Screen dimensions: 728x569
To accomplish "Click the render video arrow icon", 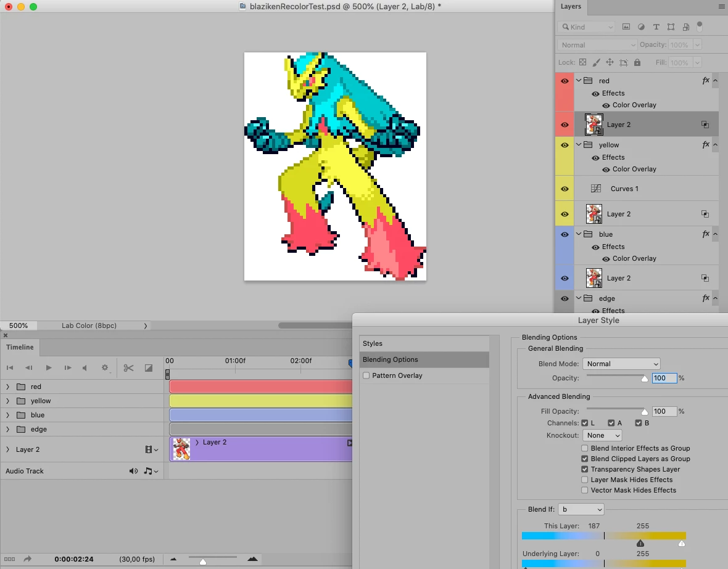I will point(27,559).
